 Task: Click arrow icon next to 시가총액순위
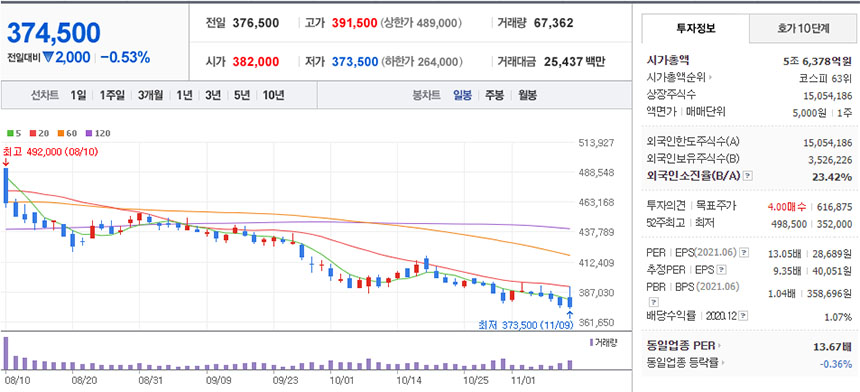point(711,78)
